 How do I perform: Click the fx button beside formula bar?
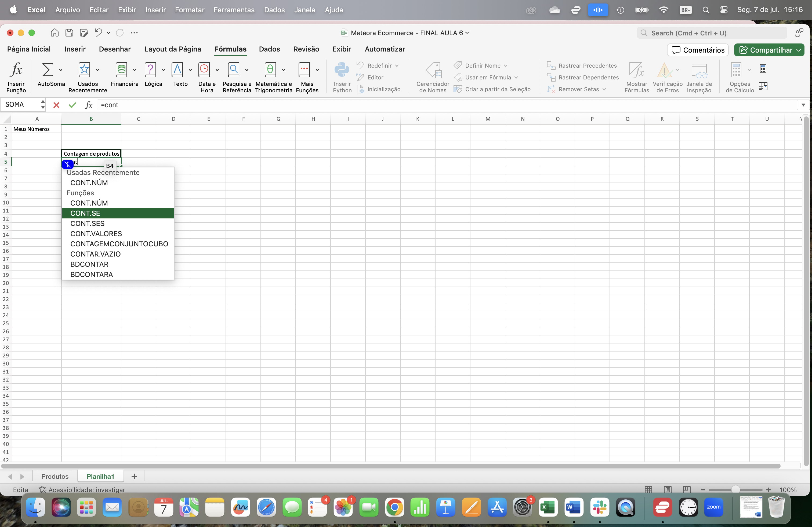click(x=89, y=105)
